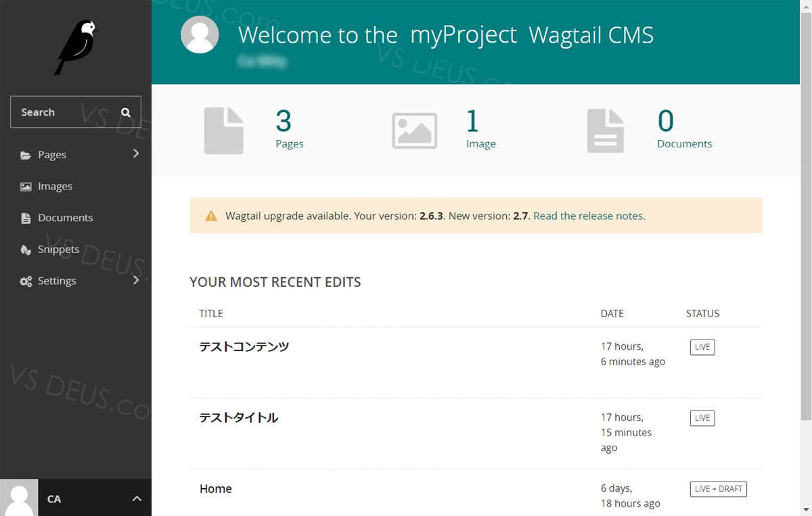Image resolution: width=812 pixels, height=516 pixels.
Task: Click the large document icon beside 0 Documents
Action: 606,131
